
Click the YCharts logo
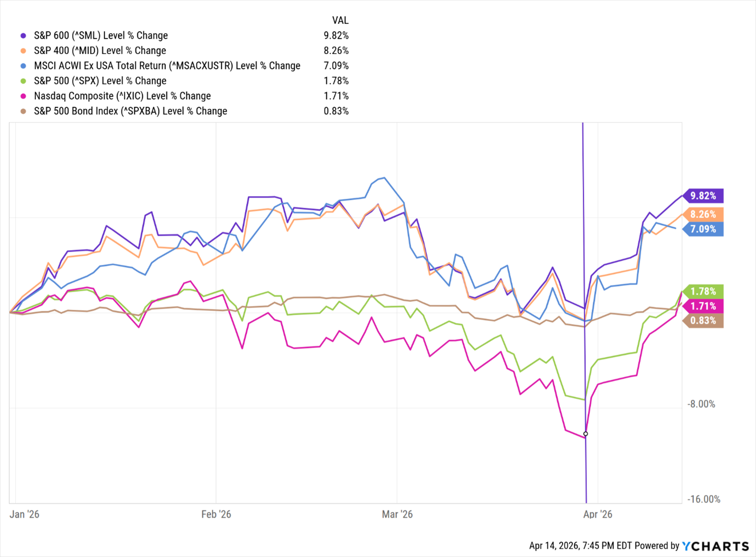point(715,546)
